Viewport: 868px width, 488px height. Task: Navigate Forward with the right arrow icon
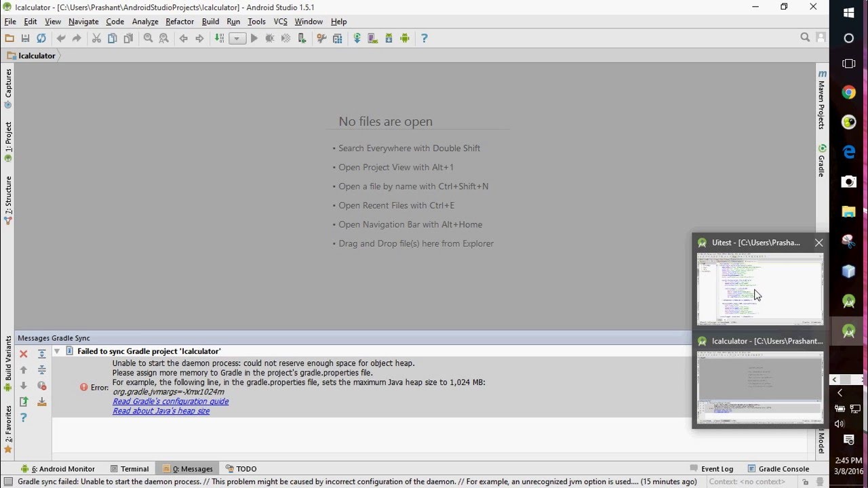click(x=199, y=39)
